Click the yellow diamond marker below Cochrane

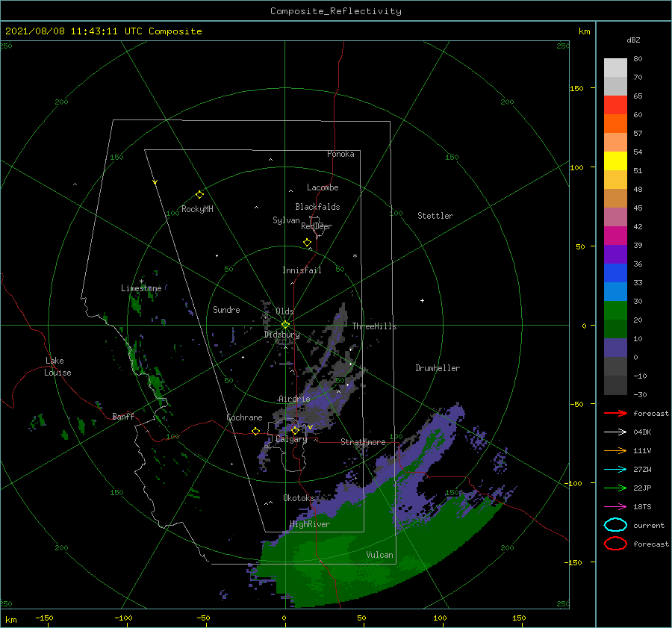click(x=256, y=431)
